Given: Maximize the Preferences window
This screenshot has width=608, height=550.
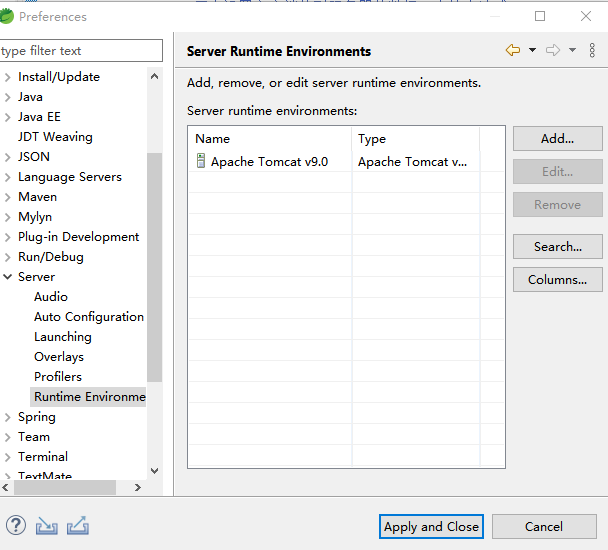Looking at the screenshot, I should pos(540,16).
